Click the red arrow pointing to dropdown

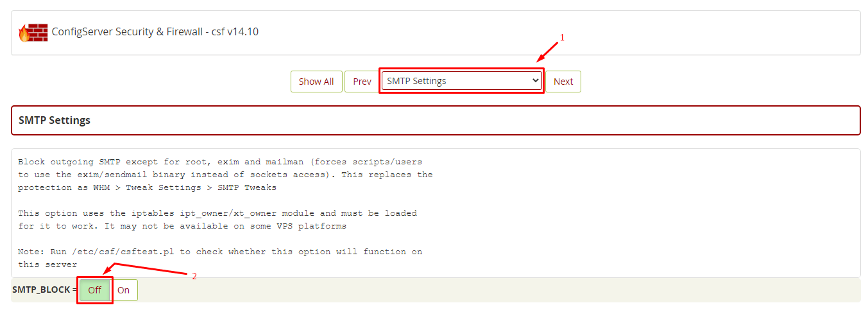tap(549, 51)
